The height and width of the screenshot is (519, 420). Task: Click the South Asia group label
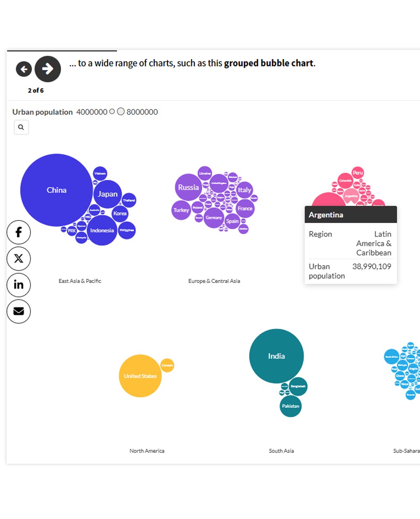click(281, 451)
